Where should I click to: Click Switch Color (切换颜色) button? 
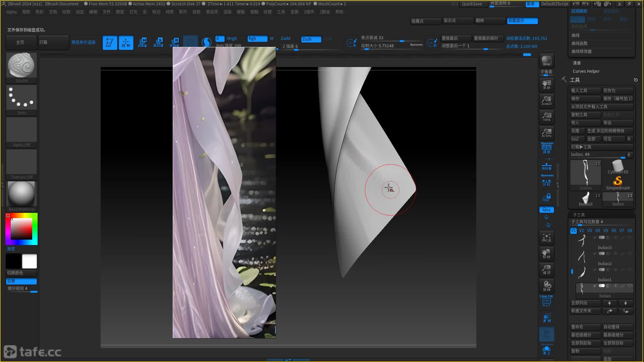21,273
